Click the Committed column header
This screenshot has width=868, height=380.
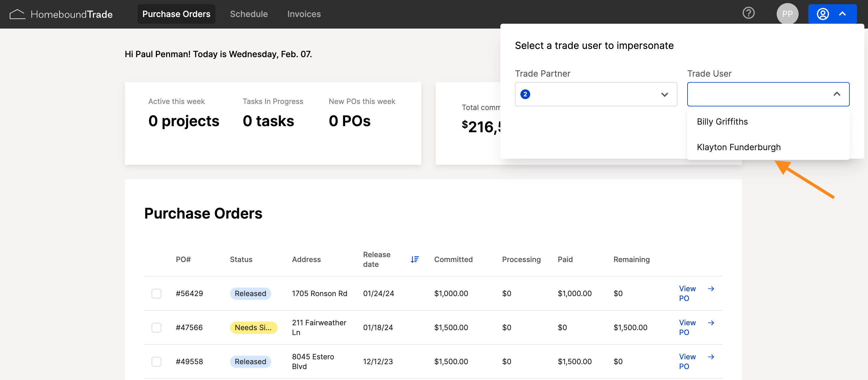tap(453, 259)
